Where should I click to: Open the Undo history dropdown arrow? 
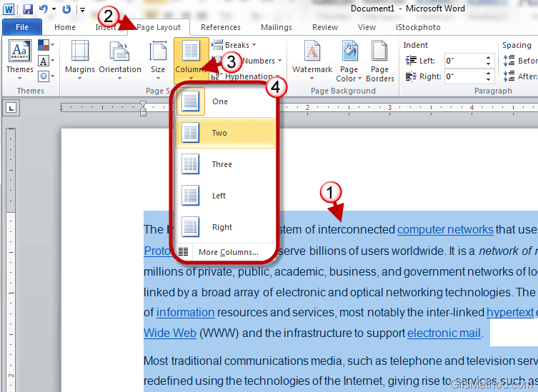click(54, 9)
